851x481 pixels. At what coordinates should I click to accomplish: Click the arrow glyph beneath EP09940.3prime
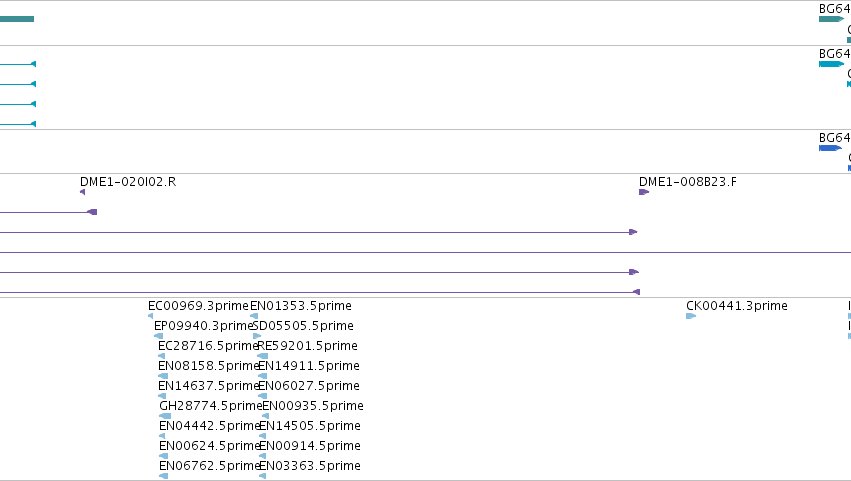pos(158,336)
